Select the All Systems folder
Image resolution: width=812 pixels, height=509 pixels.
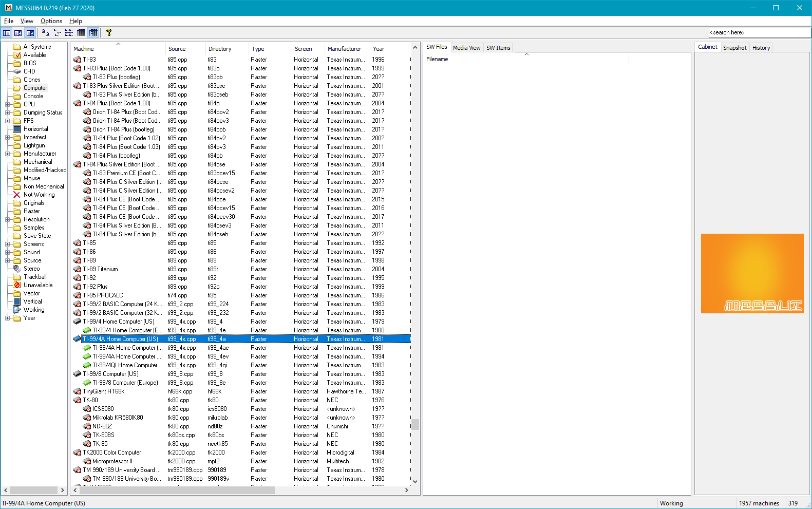[32, 47]
